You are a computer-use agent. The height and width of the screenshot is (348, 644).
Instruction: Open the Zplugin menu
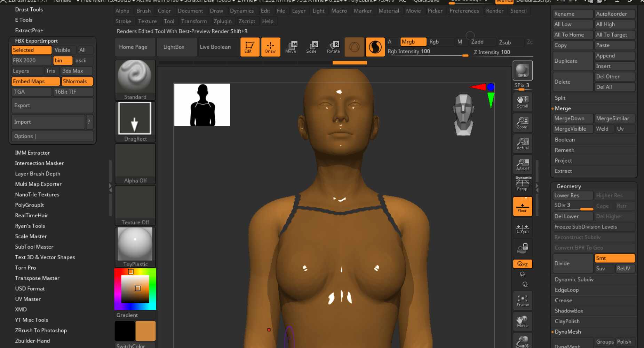click(x=222, y=21)
